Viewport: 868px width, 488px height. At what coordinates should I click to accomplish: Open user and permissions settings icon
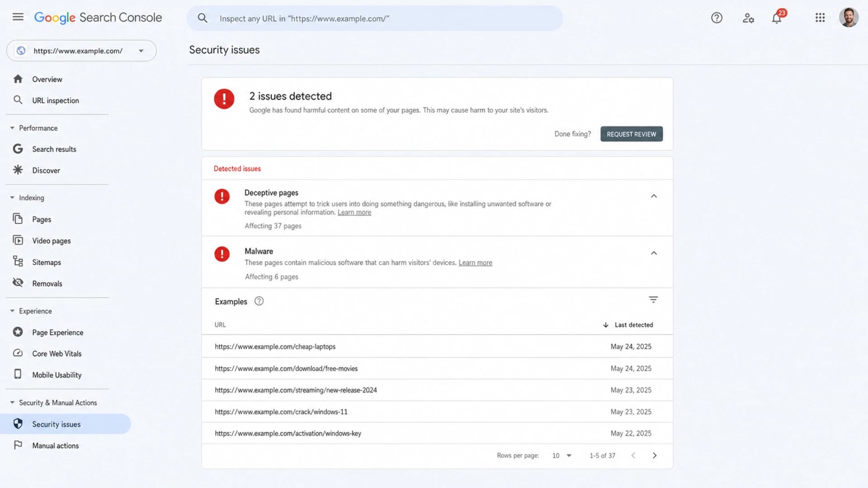pos(748,18)
